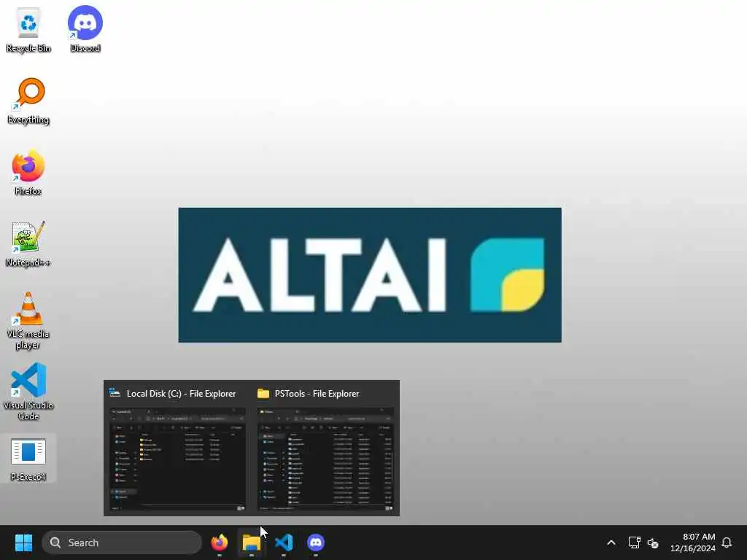
Task: Select the PsExec64 desktop icon
Action: pyautogui.click(x=28, y=459)
